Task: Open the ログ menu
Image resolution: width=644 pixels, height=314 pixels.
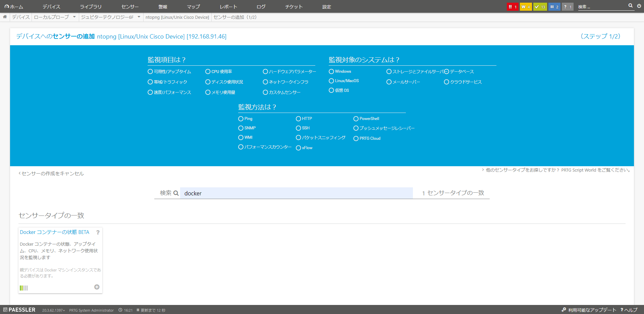Action: click(x=261, y=7)
